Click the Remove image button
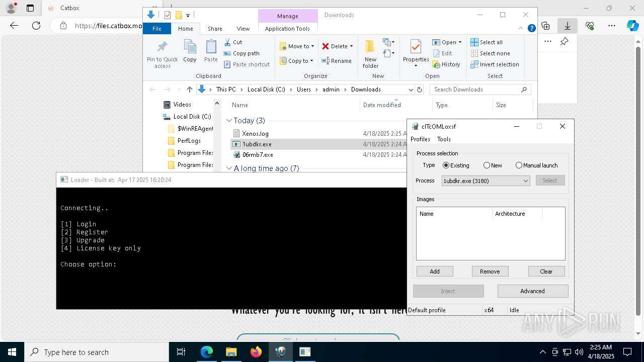 click(490, 271)
